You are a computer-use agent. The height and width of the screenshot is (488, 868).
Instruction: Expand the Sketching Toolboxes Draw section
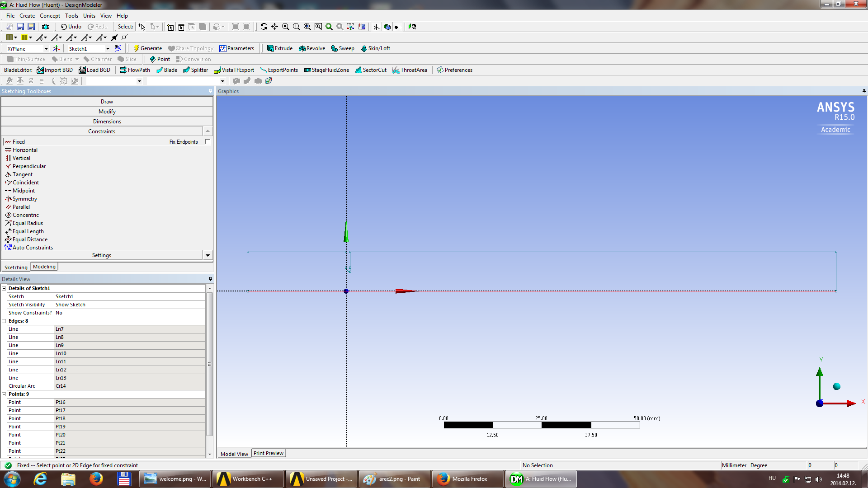106,101
